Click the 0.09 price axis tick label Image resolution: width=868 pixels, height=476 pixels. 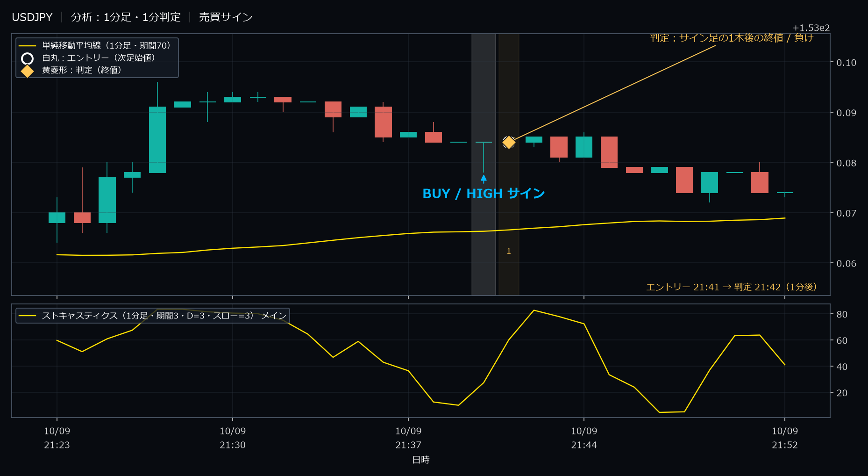847,113
